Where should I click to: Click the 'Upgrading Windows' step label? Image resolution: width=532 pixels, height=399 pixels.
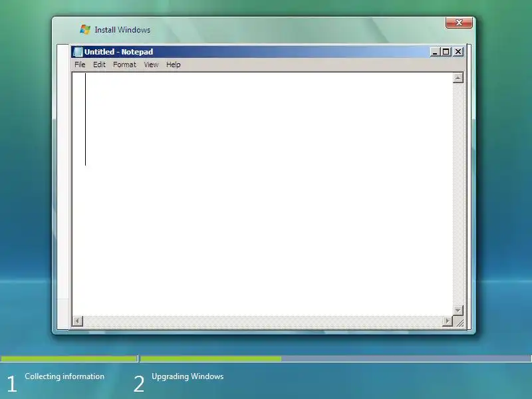point(188,376)
